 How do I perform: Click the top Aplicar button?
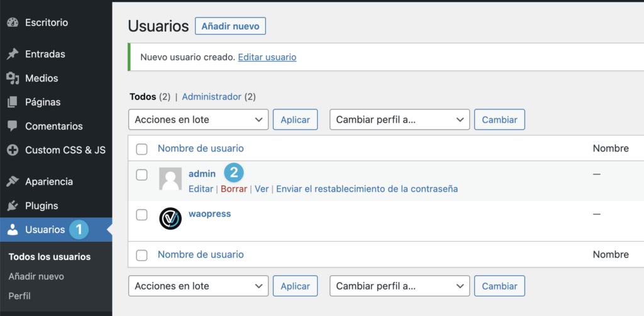click(x=296, y=120)
